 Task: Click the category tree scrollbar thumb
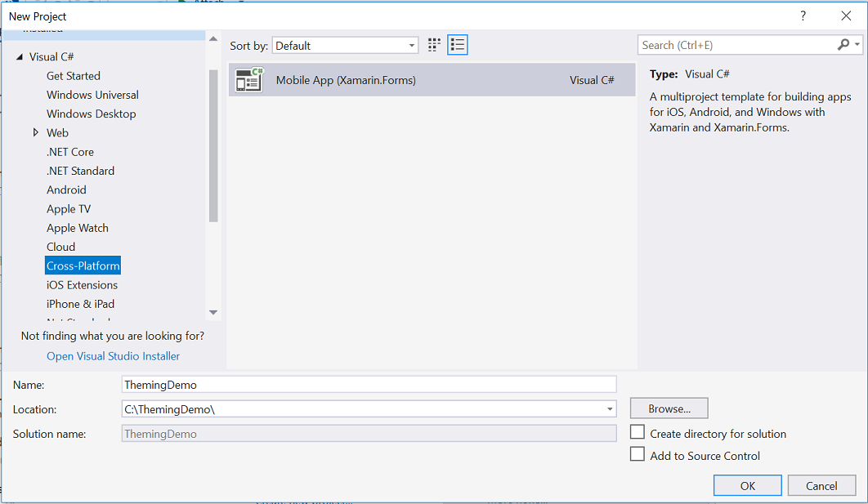click(x=213, y=146)
